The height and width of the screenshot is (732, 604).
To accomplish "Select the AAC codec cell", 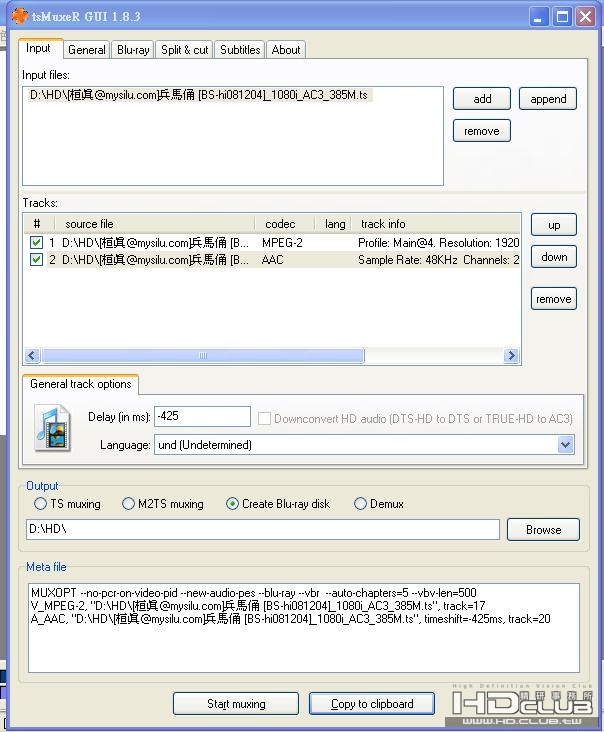I will click(272, 260).
